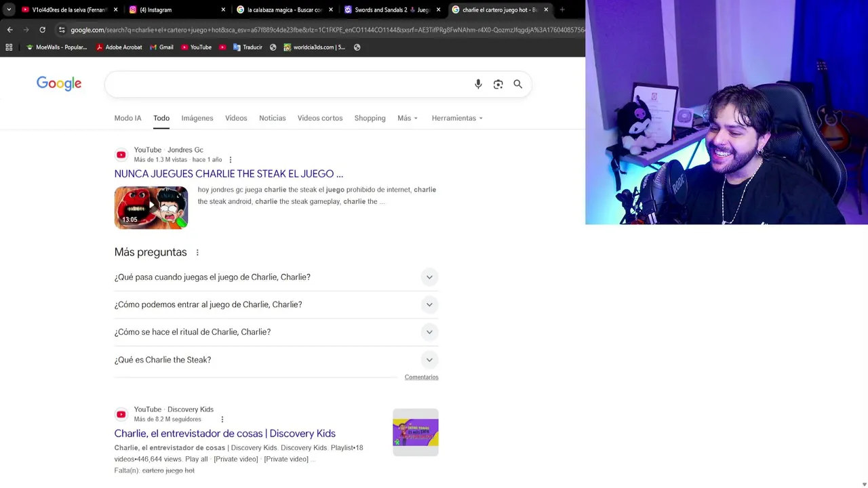Open the worldcia3ds.com bookmark
The width and height of the screenshot is (868, 488).
coord(315,47)
